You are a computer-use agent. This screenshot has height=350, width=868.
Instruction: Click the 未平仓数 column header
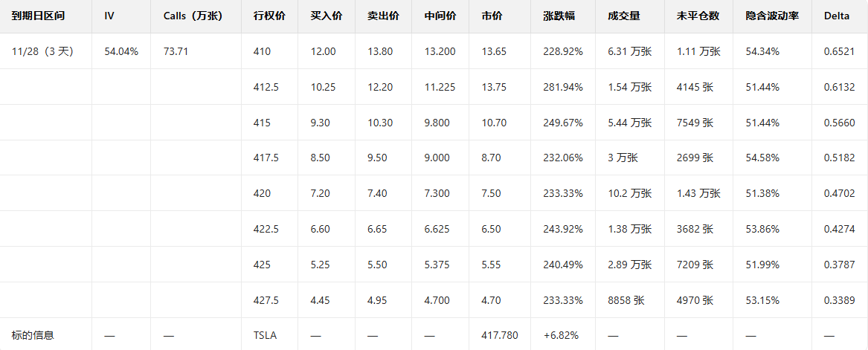[x=697, y=16]
